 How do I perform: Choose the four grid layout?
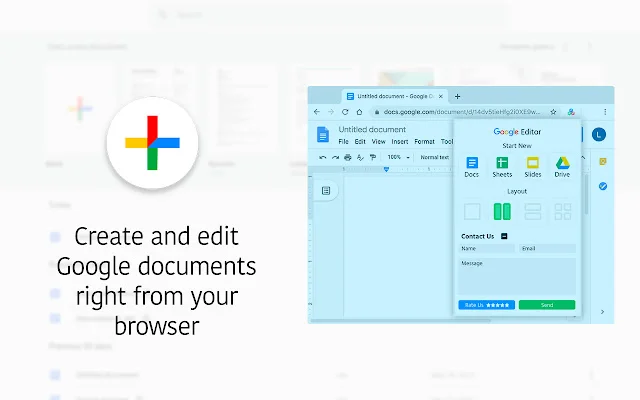(x=563, y=211)
